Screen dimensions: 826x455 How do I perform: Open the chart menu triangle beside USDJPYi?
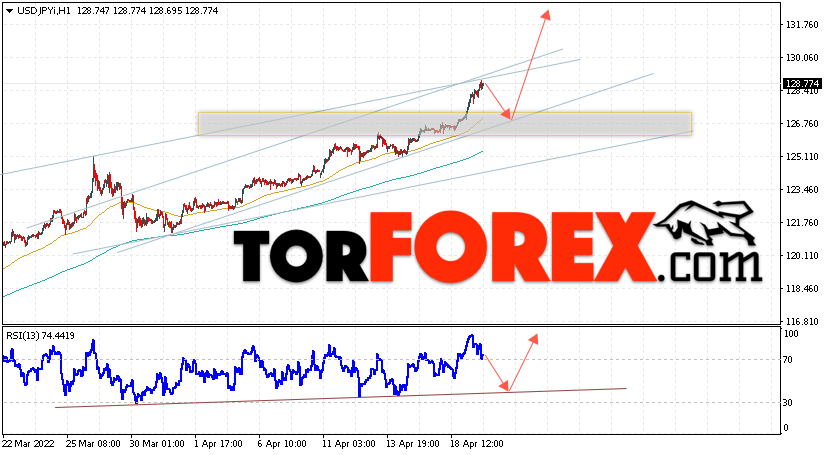tap(9, 11)
